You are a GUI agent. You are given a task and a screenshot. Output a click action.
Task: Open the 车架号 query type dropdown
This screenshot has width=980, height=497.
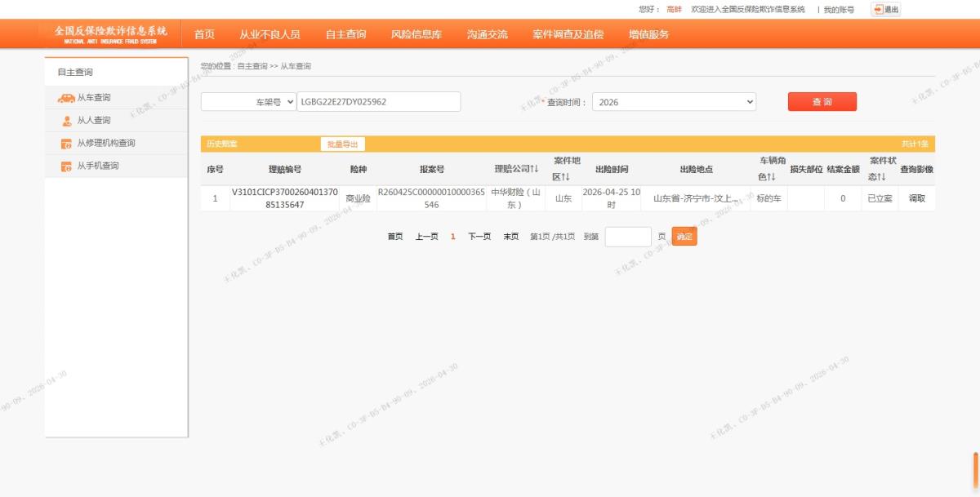[248, 102]
